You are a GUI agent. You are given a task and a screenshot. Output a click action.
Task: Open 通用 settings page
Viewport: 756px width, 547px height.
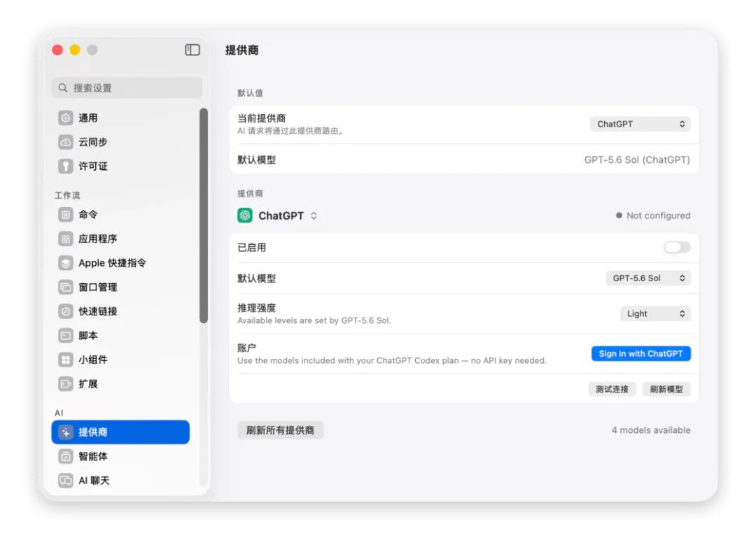[x=120, y=118]
